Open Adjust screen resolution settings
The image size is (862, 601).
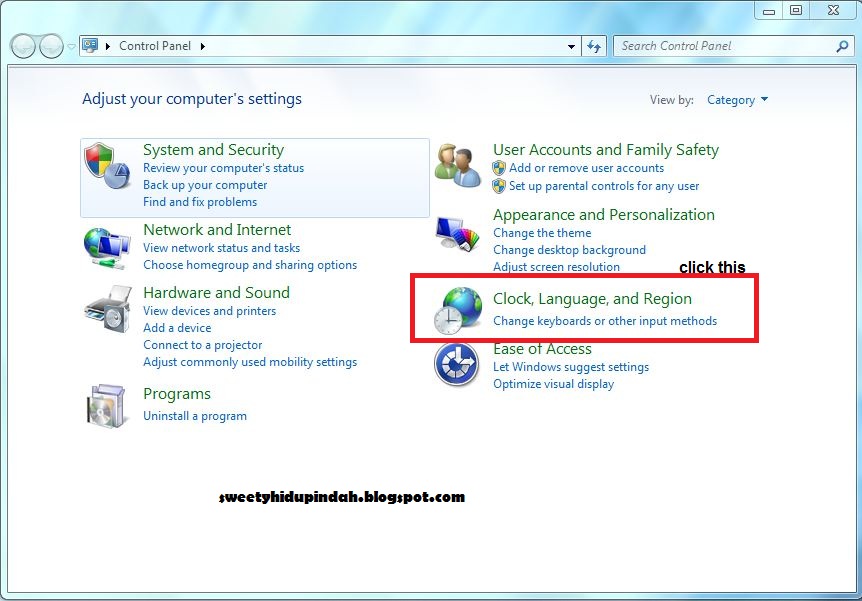(566, 267)
